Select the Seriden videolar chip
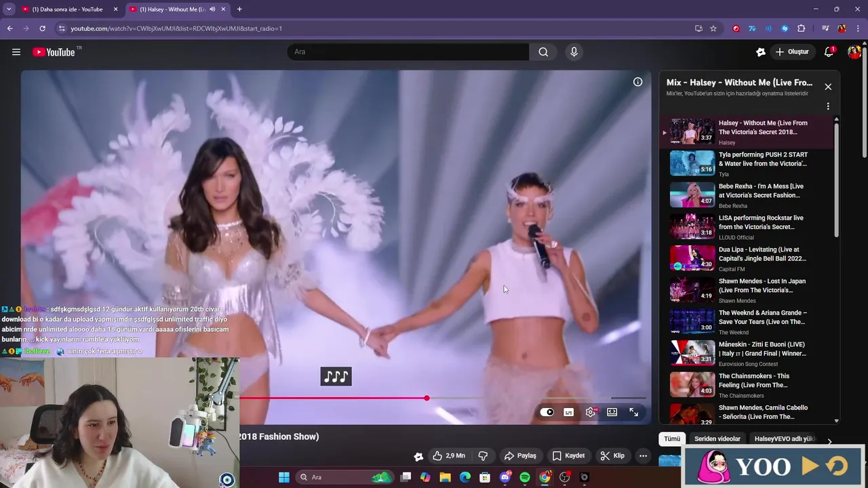Screen dimensions: 868x488 (x=717, y=439)
